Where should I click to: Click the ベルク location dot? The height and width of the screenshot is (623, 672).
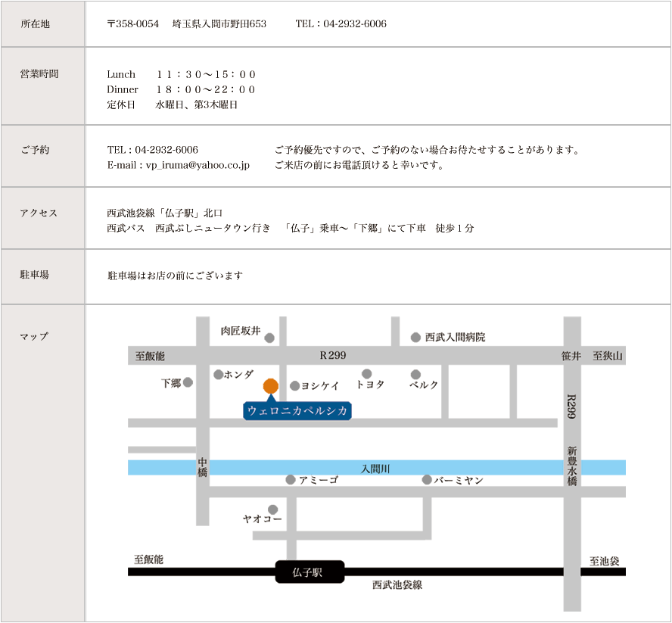(415, 372)
